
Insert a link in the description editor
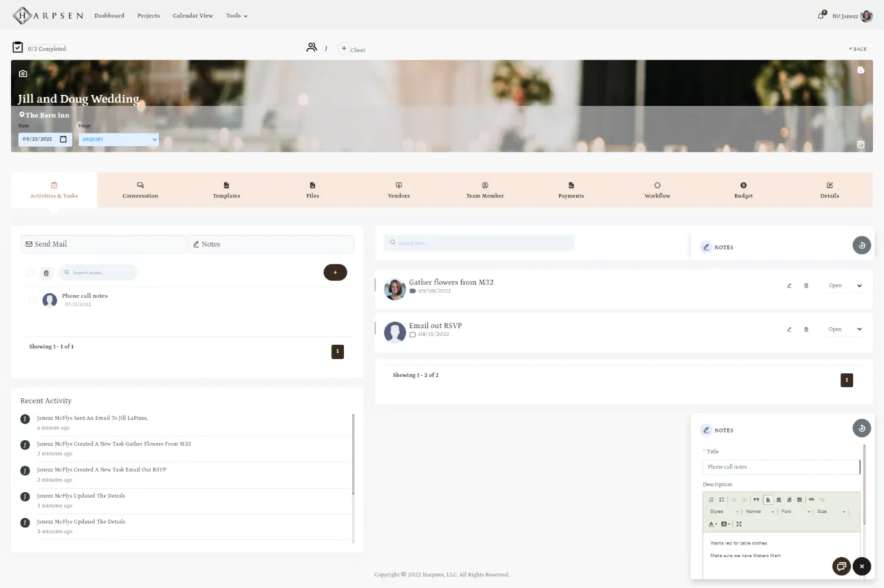pos(811,500)
